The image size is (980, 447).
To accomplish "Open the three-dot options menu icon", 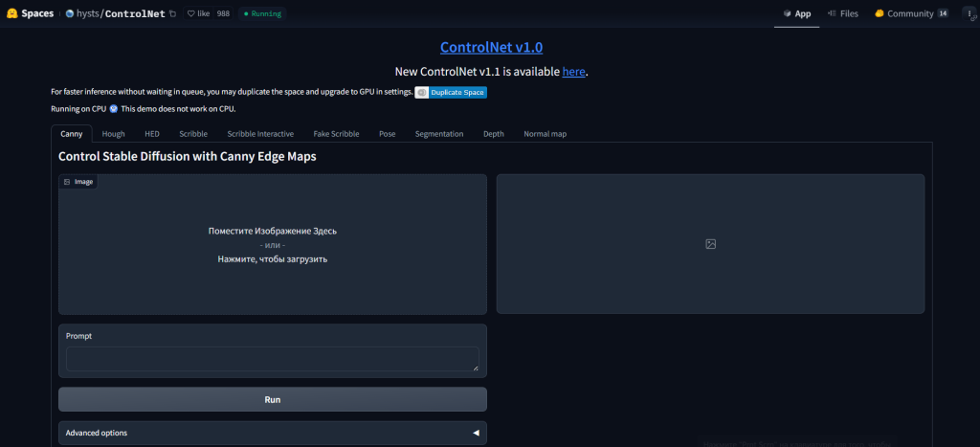I will coord(969,13).
